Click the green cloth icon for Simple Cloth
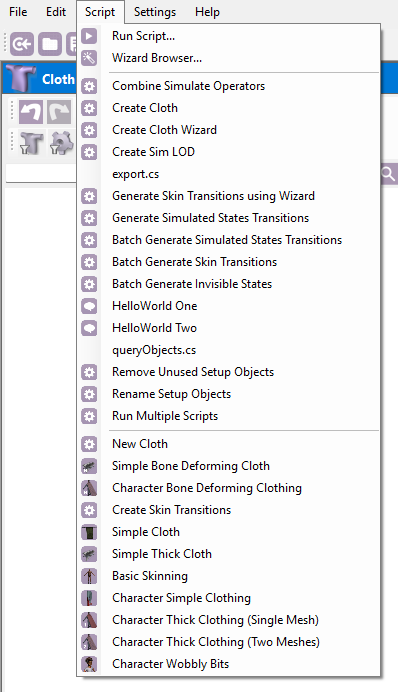 (x=89, y=532)
